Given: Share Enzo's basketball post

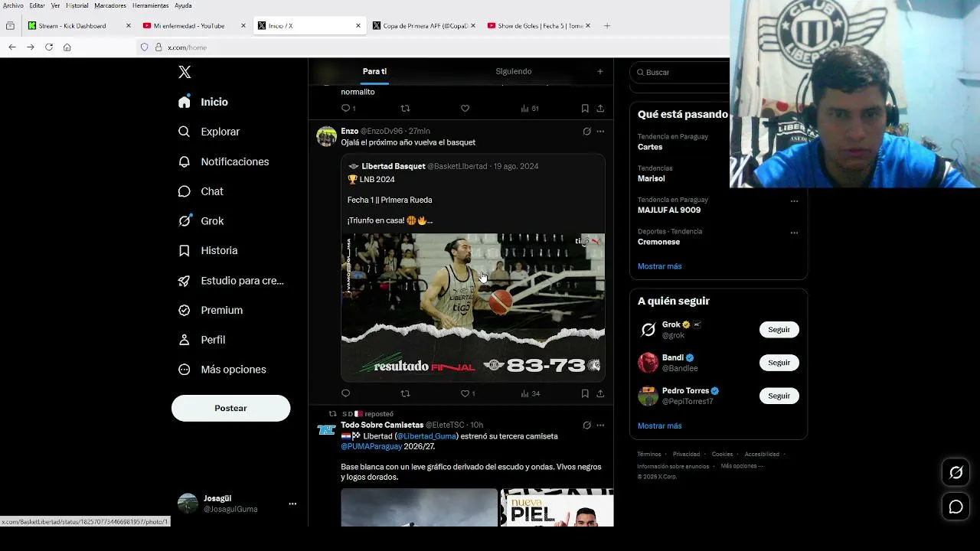Looking at the screenshot, I should 600,393.
